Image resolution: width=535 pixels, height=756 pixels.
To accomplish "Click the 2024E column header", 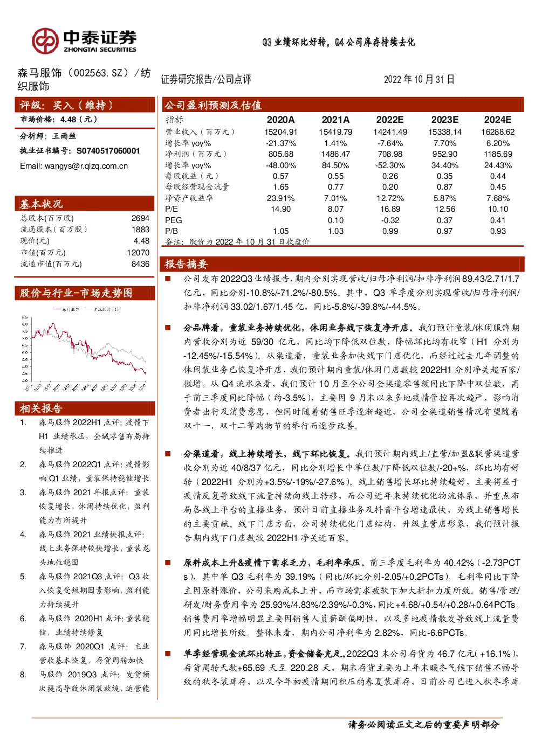I will (x=498, y=120).
